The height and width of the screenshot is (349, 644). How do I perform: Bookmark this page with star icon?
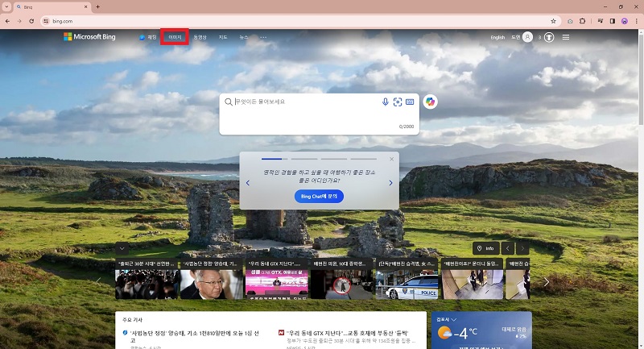click(553, 21)
